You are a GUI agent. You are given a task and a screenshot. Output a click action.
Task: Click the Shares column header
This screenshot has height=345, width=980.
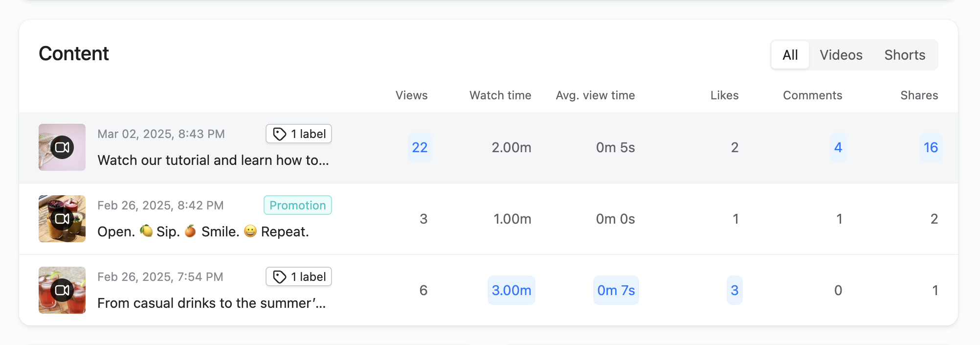coord(919,95)
